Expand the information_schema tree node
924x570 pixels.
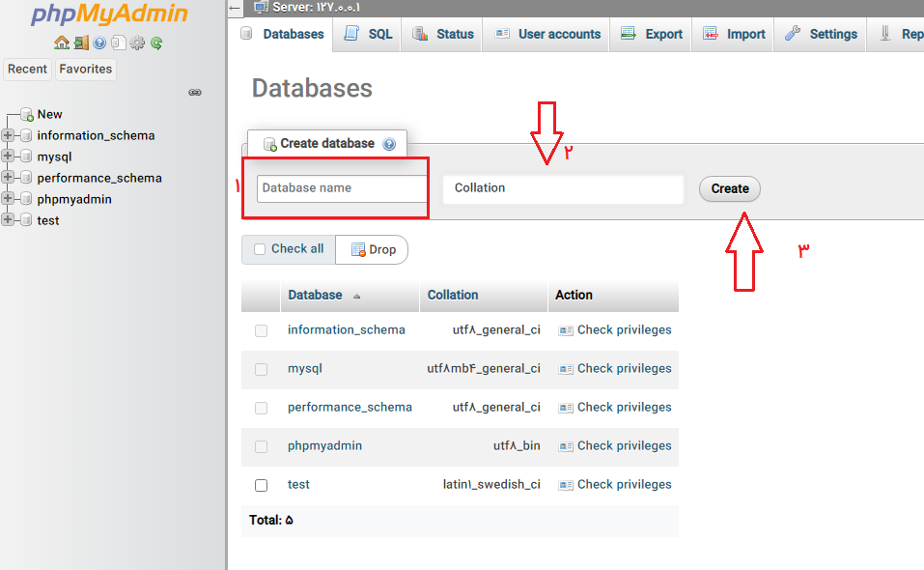(9, 135)
